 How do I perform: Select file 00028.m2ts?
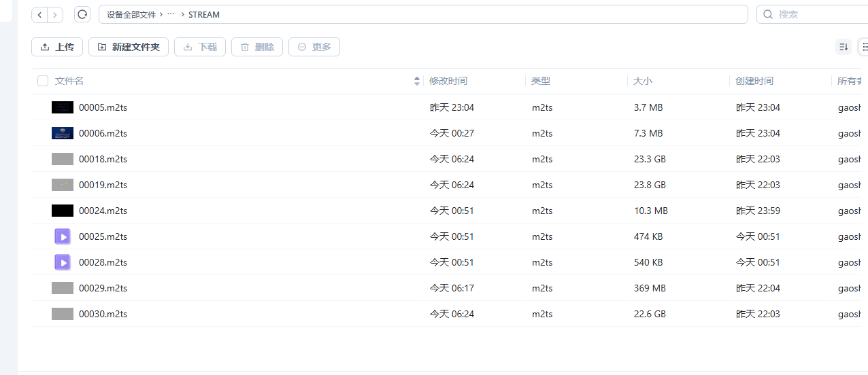[103, 262]
